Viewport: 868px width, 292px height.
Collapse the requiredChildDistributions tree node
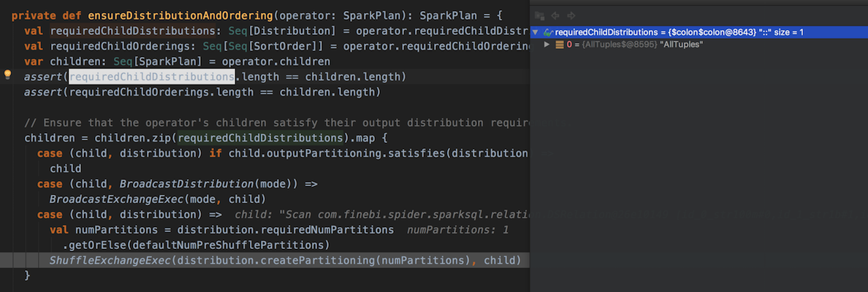536,32
